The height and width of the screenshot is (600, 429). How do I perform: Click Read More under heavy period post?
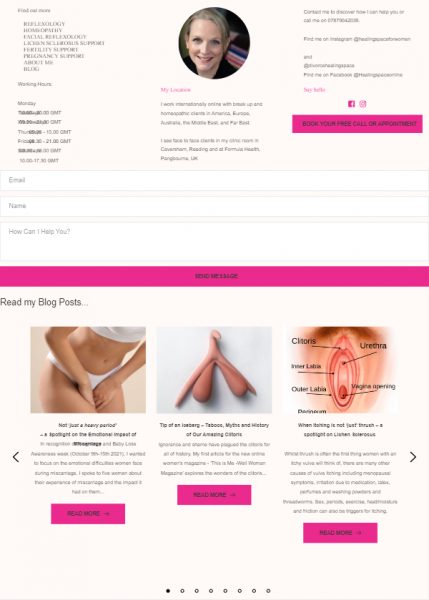coord(88,514)
